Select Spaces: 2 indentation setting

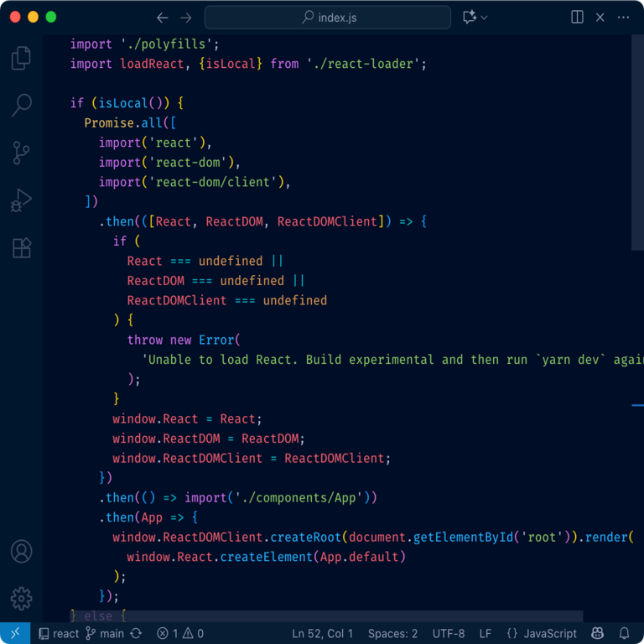click(392, 634)
